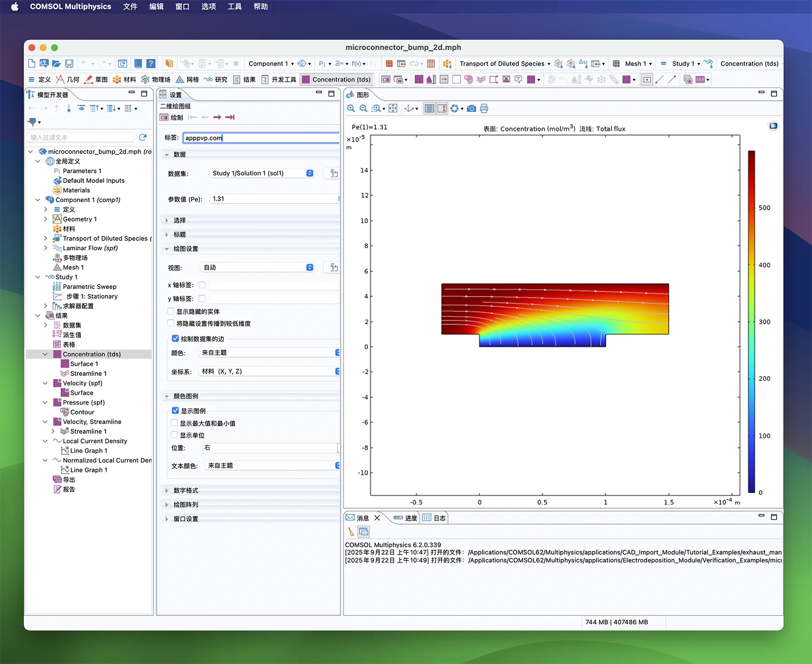
Task: Zoom in on the graphics plot
Action: [351, 108]
